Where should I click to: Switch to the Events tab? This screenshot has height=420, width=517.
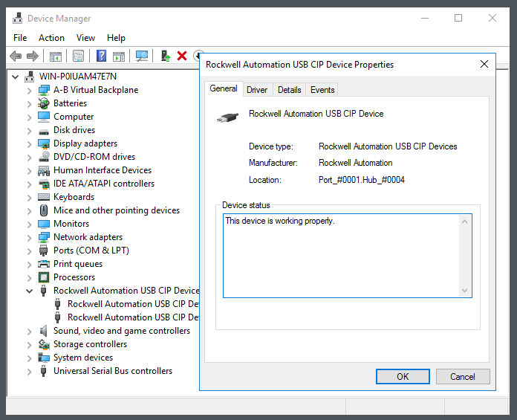point(322,90)
